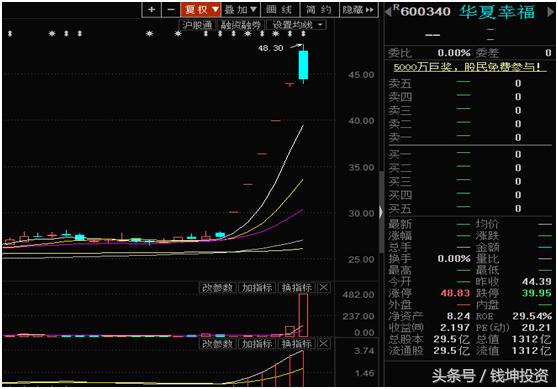Click the 5000万巨奖 promotion link
The width and height of the screenshot is (558, 389).
click(469, 67)
